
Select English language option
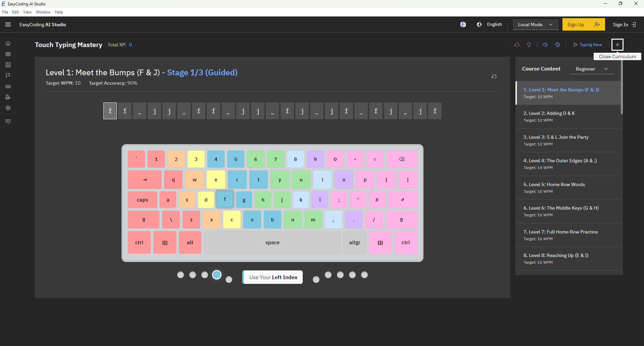point(494,25)
